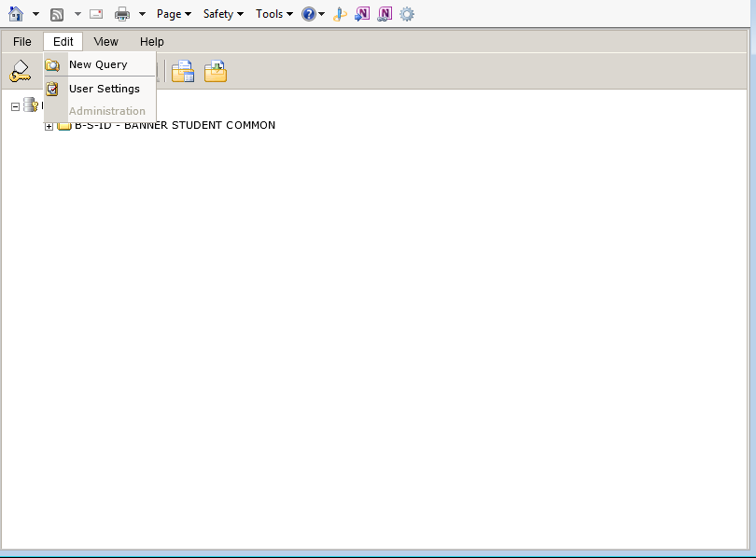Click the gear icon in the command bar
The height and width of the screenshot is (558, 756).
(406, 14)
